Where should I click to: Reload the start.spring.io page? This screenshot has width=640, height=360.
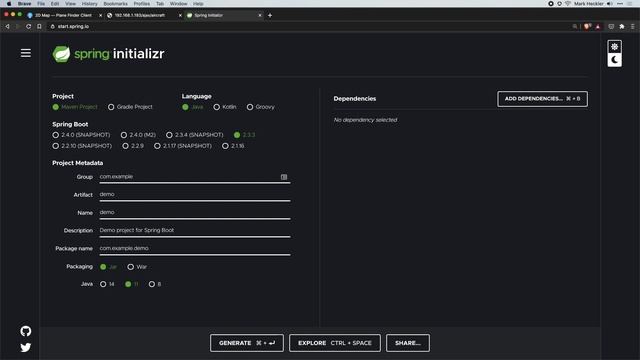tap(28, 27)
